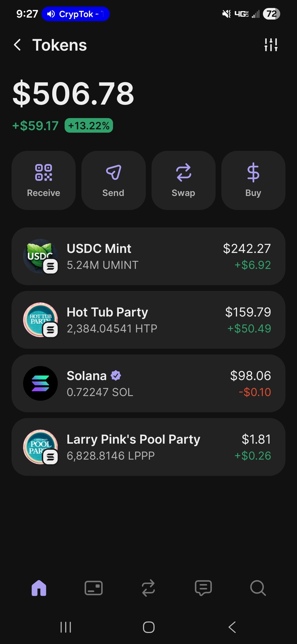Image resolution: width=297 pixels, height=644 pixels.
Task: Open the activity messages tab
Action: [203, 588]
